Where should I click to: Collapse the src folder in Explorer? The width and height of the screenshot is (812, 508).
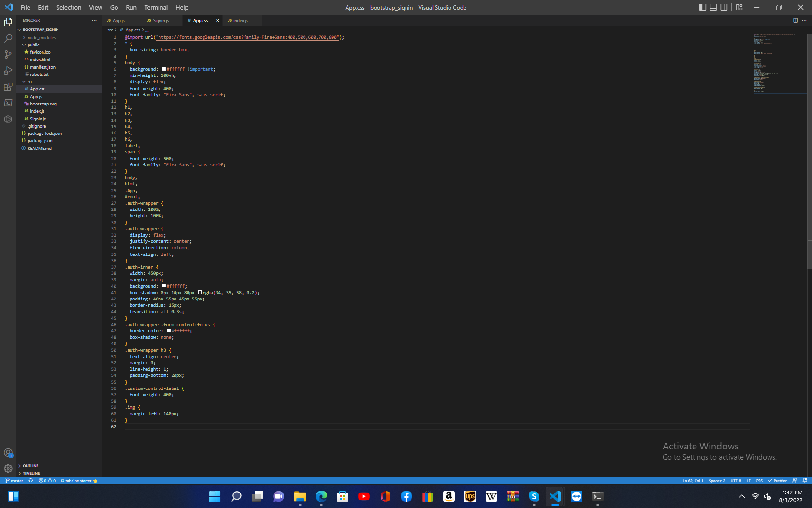(x=30, y=81)
